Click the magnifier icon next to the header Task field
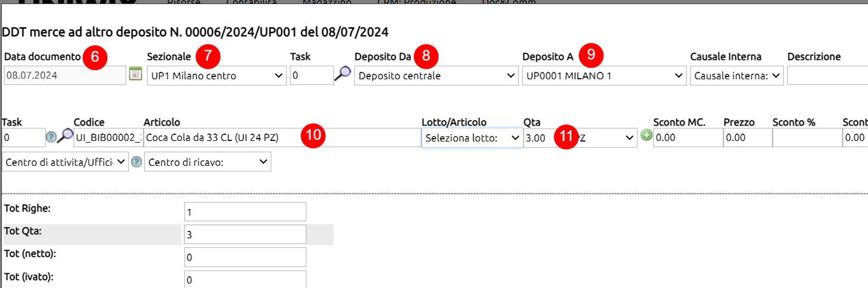This screenshot has height=288, width=868. tap(342, 74)
